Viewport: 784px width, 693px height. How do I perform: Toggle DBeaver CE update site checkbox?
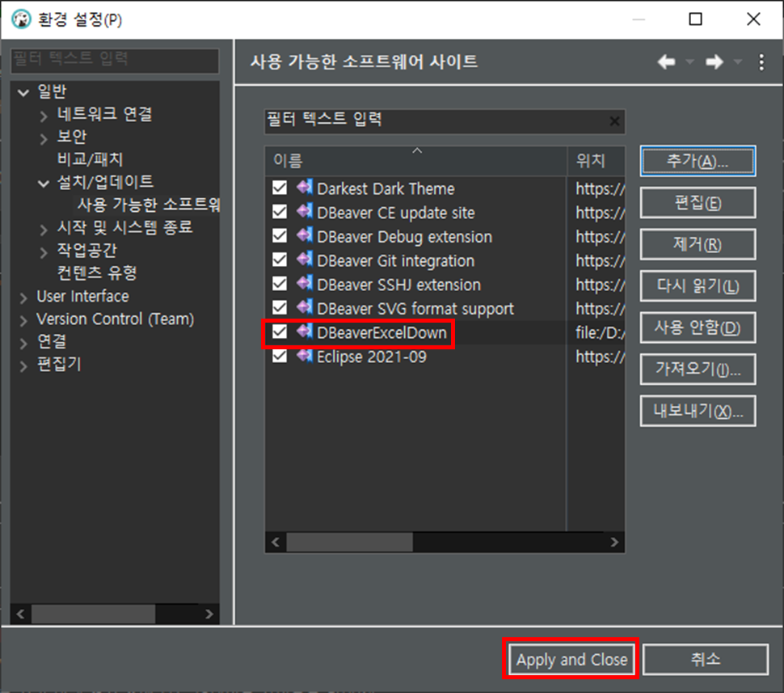pos(280,212)
